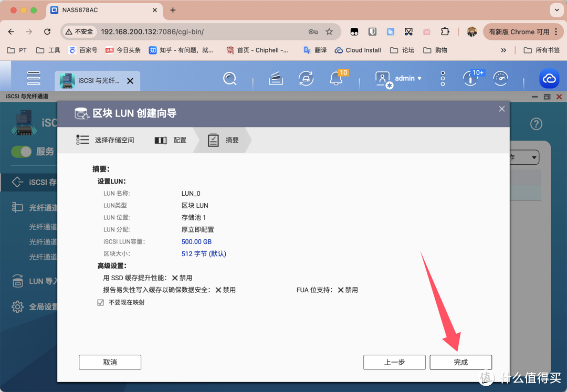The image size is (567, 392).
Task: Open the notifications bell with 10 badge
Action: point(336,79)
